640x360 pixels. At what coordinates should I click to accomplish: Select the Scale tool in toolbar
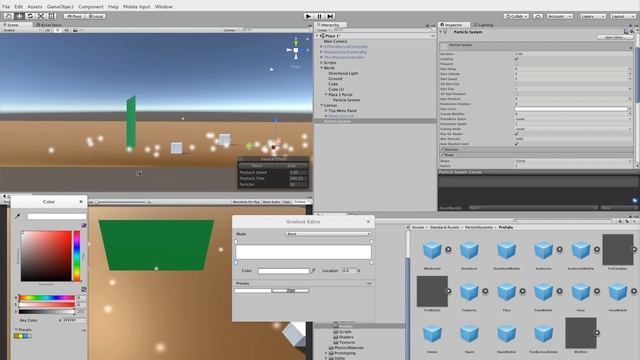41,16
